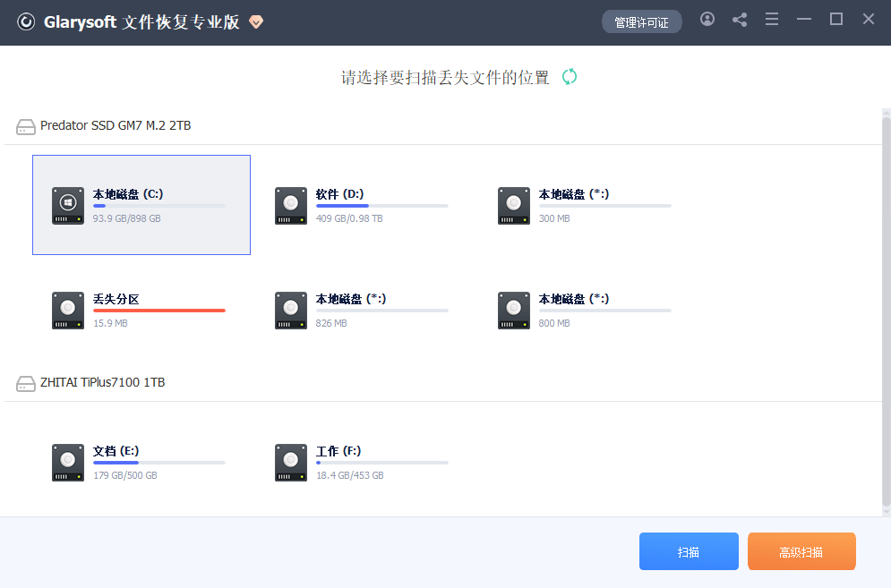
Task: Select the 软件 (D:) drive icon
Action: (x=291, y=205)
